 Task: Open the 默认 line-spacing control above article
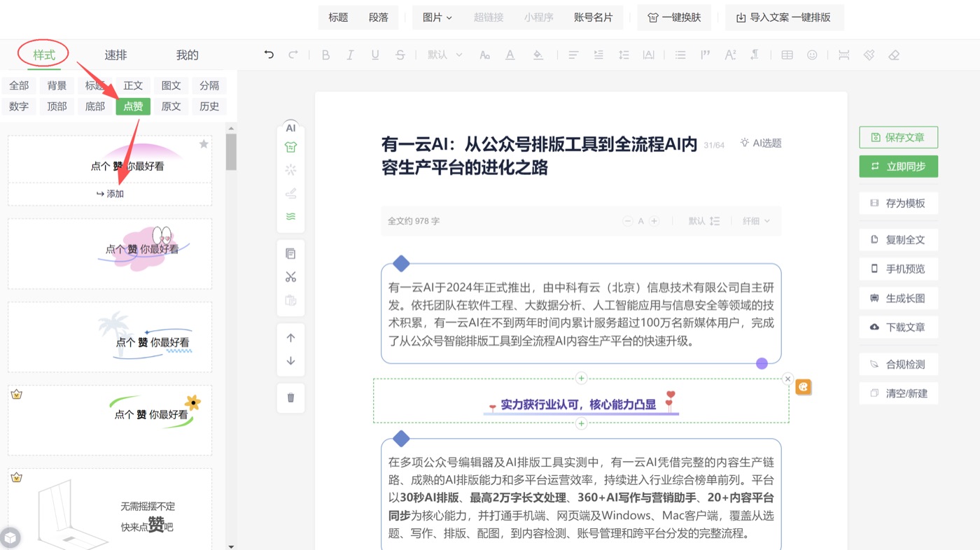pyautogui.click(x=703, y=221)
